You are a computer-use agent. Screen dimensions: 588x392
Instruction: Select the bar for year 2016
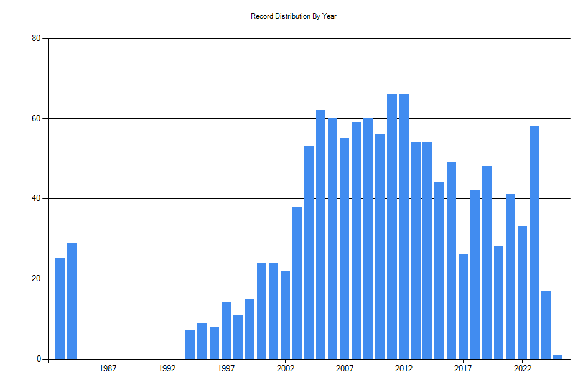pos(452,261)
